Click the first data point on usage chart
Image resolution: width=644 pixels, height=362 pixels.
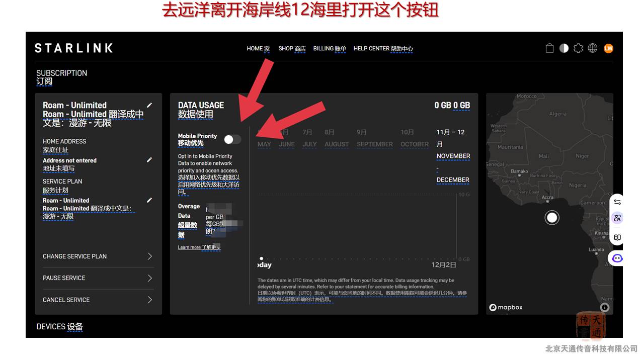261,258
